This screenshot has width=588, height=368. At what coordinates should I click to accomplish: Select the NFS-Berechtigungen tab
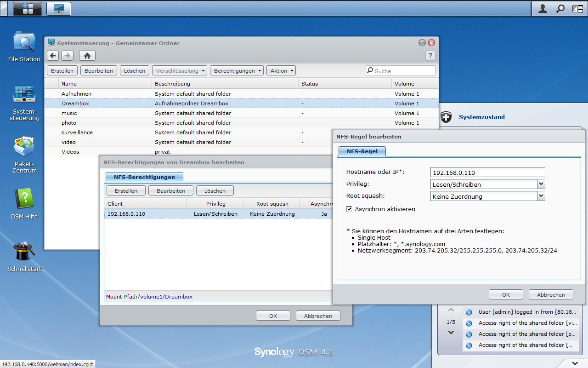[x=144, y=177]
